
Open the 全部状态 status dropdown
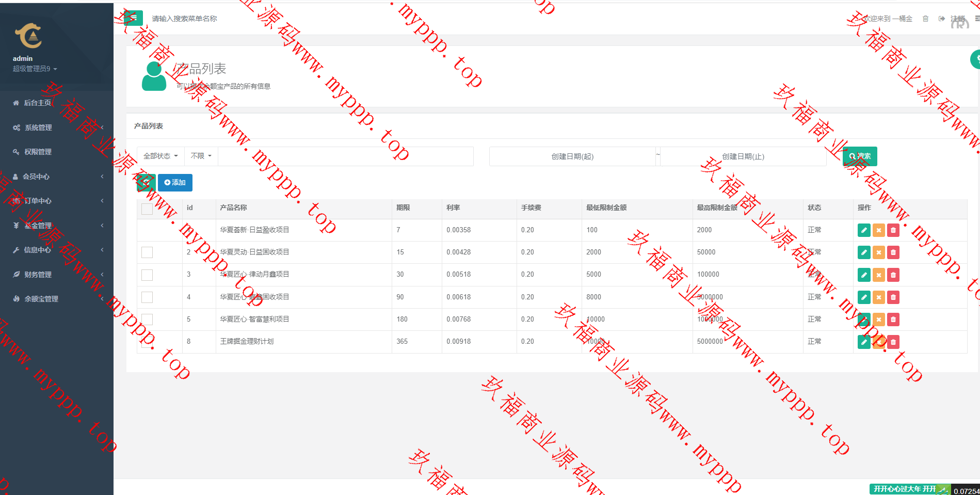(160, 156)
